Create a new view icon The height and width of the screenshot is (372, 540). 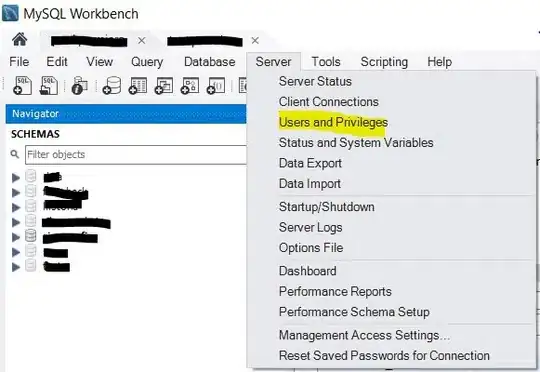164,85
